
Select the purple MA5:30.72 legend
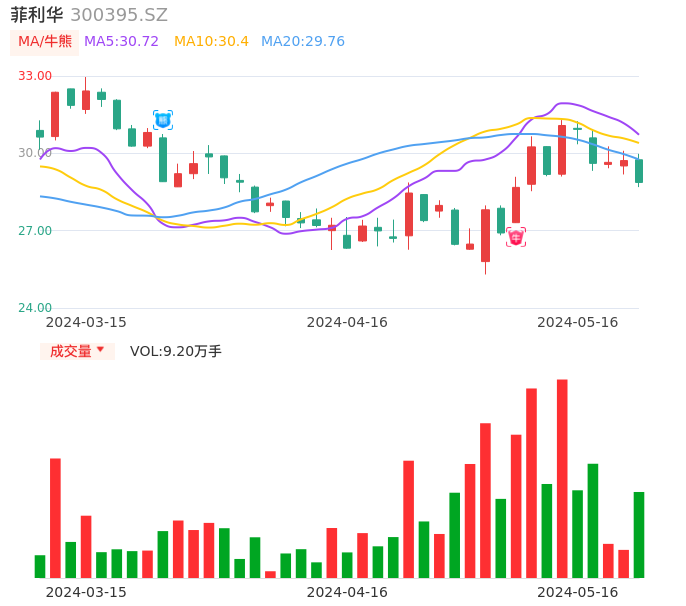click(121, 42)
